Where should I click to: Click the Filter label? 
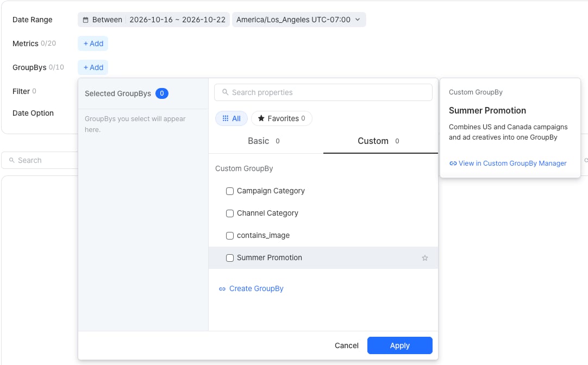click(x=21, y=91)
